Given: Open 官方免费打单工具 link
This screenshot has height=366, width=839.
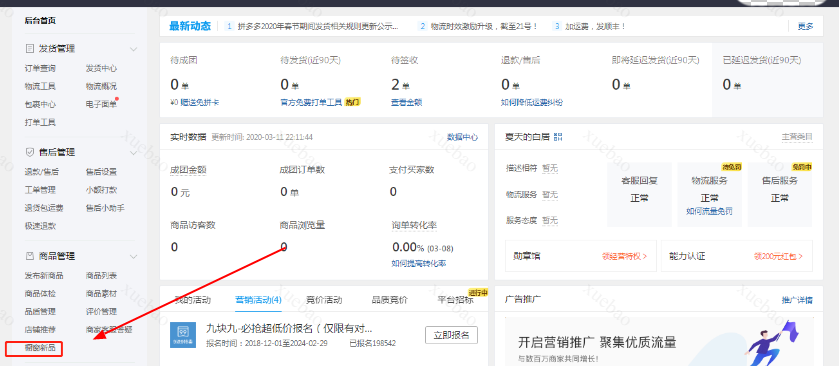Looking at the screenshot, I should coord(311,102).
